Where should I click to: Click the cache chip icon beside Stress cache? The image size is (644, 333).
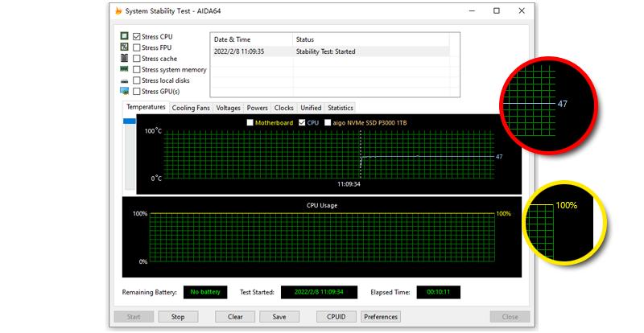[125, 59]
